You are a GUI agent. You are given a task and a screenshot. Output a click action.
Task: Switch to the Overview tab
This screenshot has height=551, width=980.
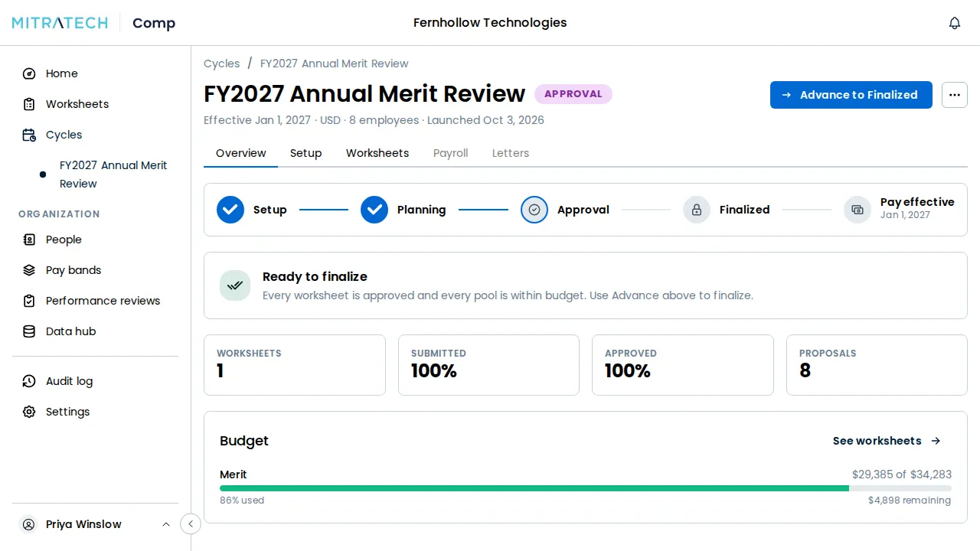tap(241, 153)
